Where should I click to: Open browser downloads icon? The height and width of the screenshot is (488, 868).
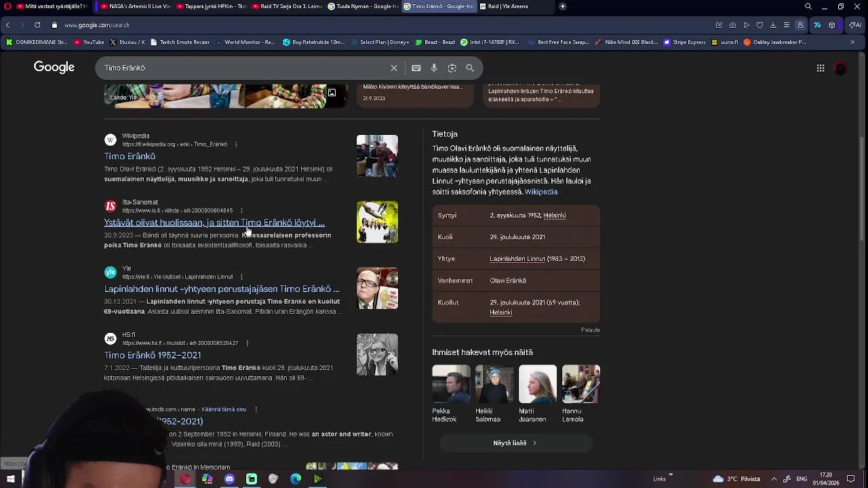[x=773, y=25]
